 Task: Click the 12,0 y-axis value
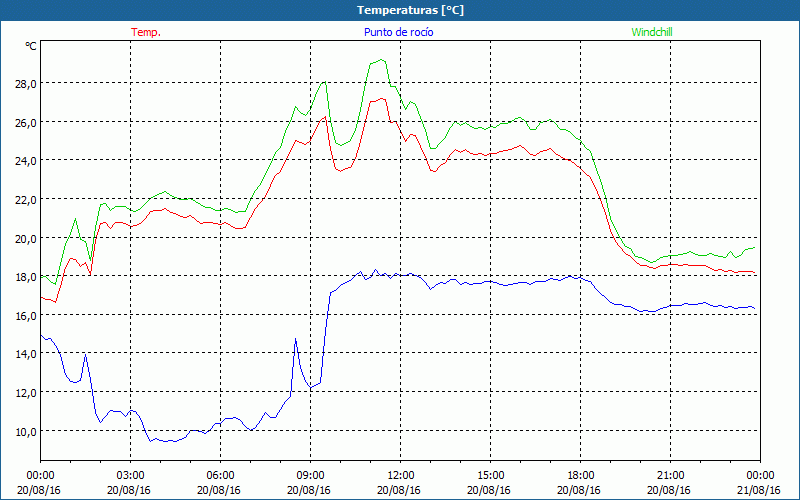[26, 392]
